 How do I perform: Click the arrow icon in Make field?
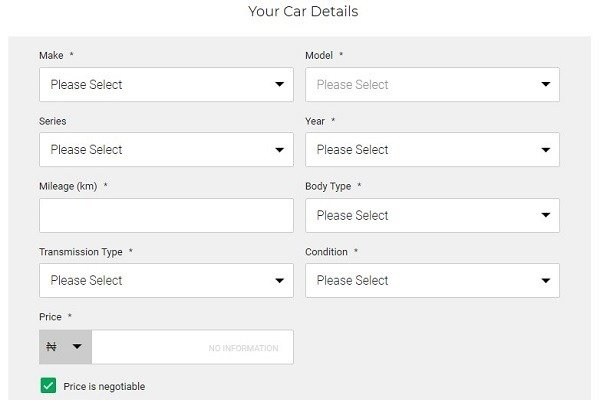pos(279,84)
